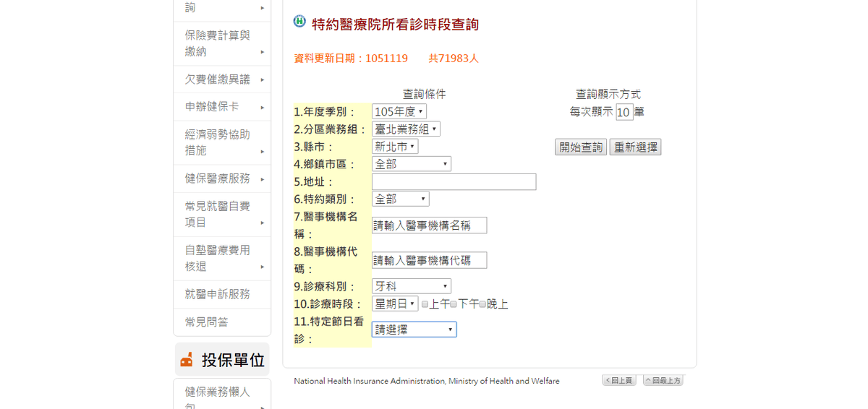Click the 地址 address input field
This screenshot has width=868, height=409.
click(454, 181)
